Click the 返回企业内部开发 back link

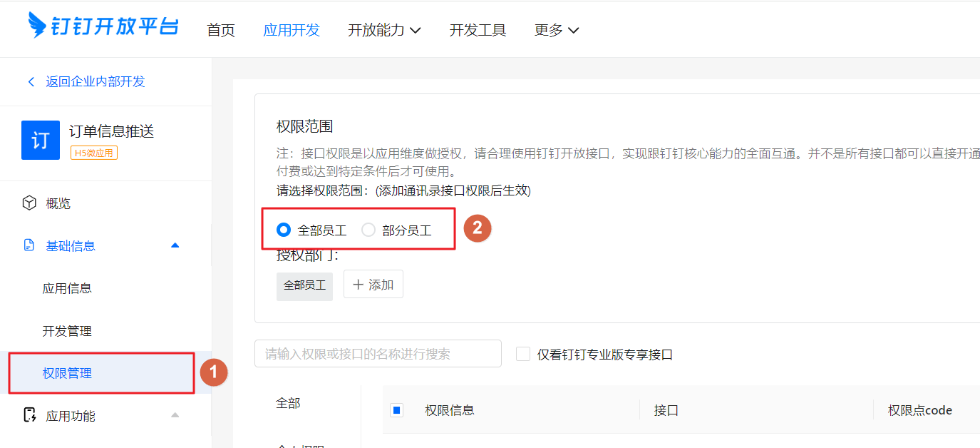(86, 81)
